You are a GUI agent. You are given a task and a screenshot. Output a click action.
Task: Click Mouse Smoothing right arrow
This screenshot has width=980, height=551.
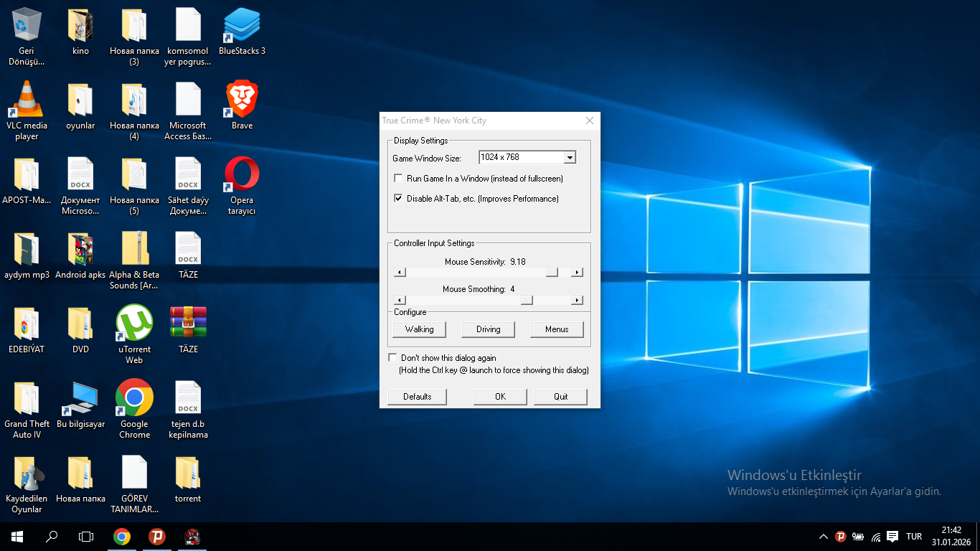577,300
